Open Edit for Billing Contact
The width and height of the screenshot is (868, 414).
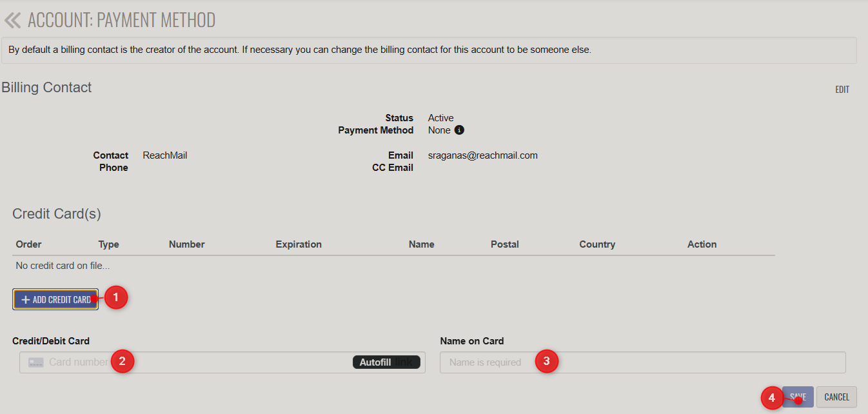(x=842, y=90)
